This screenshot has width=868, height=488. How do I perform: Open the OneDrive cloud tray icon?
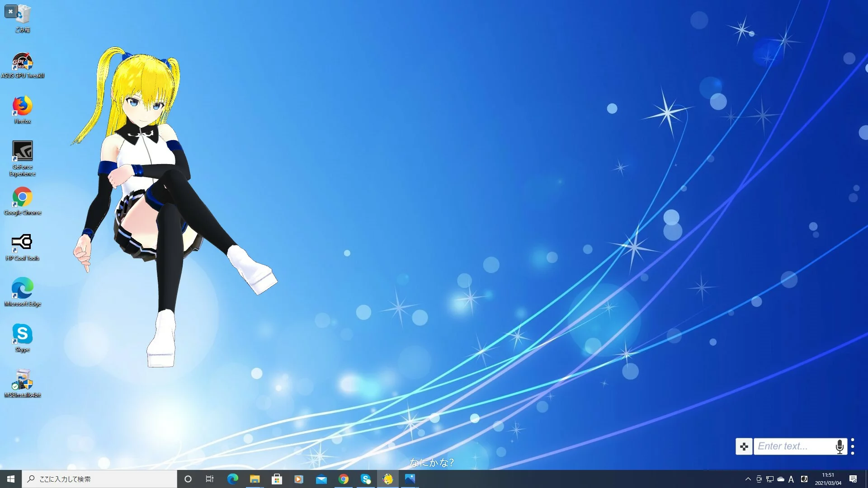click(x=781, y=479)
